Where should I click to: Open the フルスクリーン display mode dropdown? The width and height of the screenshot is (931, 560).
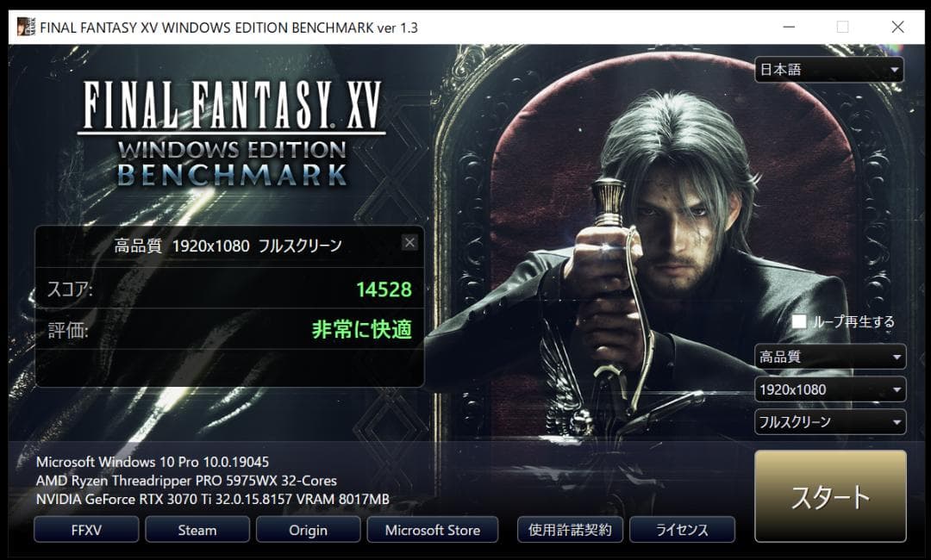coord(830,422)
